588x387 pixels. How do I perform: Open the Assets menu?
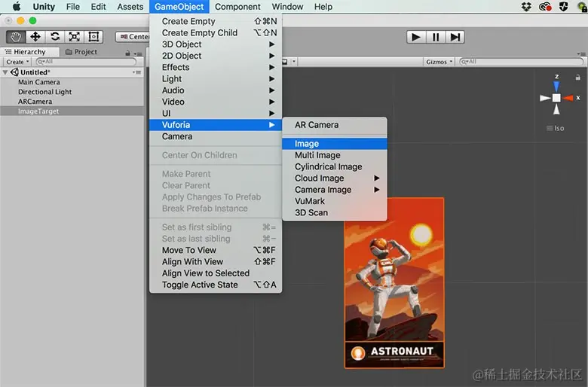(130, 7)
